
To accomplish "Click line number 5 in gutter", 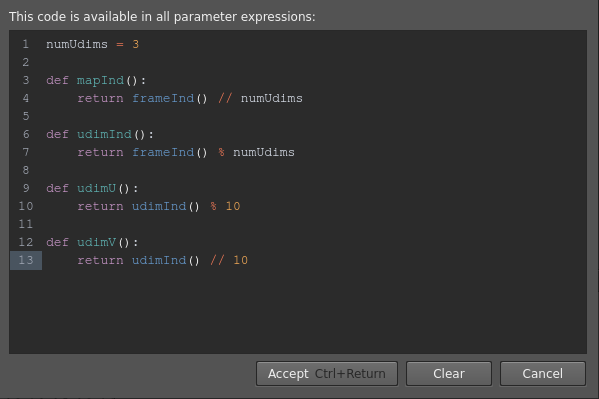I will (x=26, y=116).
